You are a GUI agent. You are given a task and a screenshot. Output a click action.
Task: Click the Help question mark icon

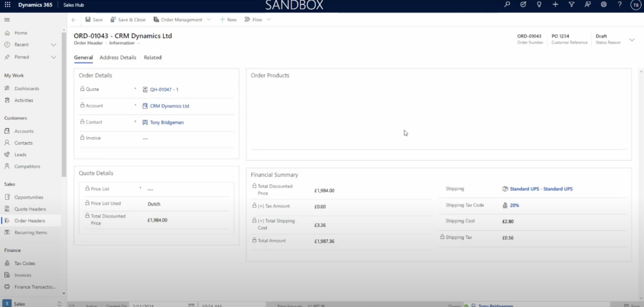point(620,4)
